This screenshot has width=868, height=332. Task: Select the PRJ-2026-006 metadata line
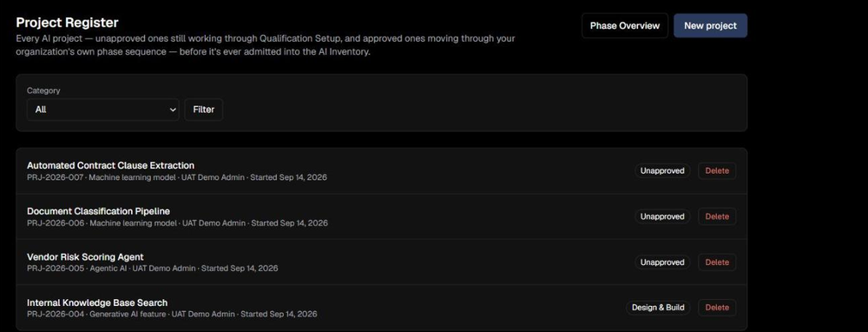(x=177, y=222)
